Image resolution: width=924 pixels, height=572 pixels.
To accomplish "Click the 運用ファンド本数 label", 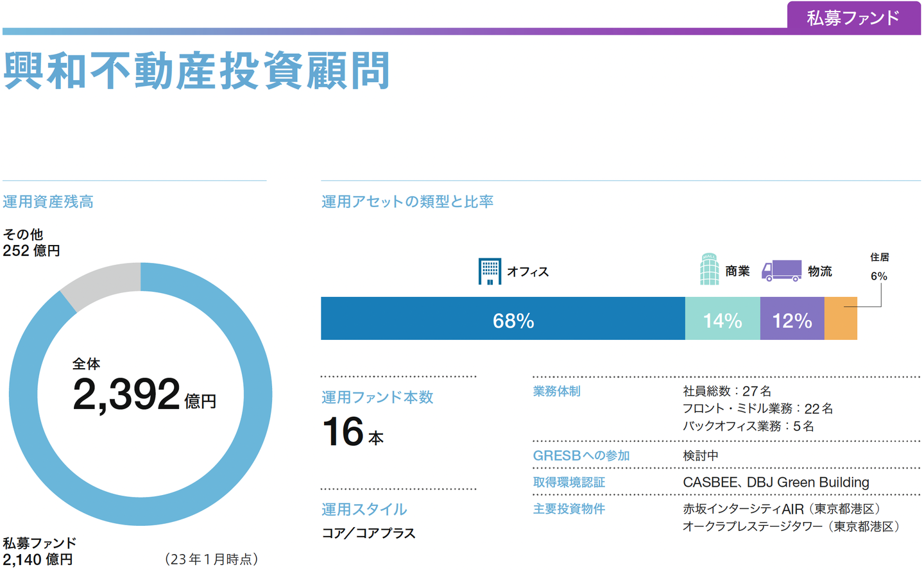I will (x=377, y=398).
